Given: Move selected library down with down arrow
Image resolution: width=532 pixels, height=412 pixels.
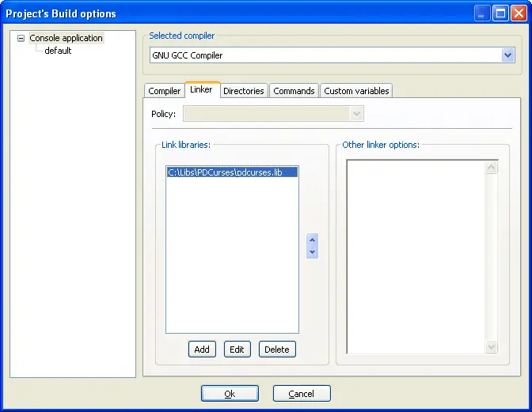Looking at the screenshot, I should tap(312, 252).
